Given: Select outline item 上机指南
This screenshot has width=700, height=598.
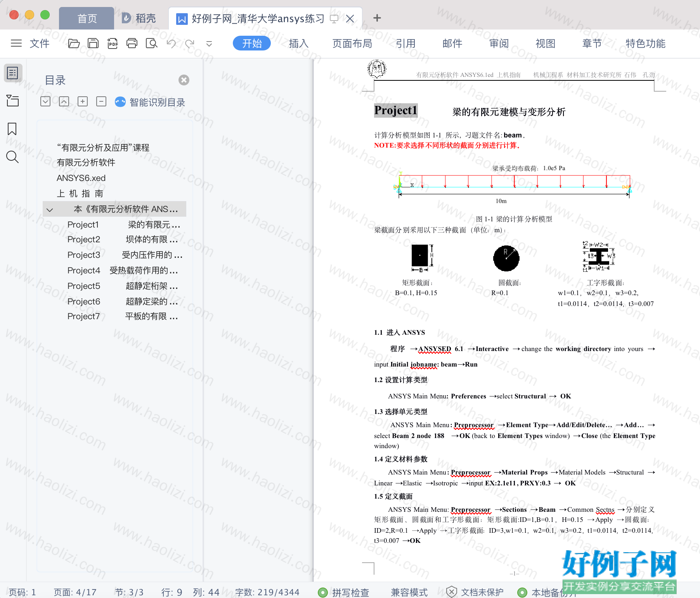Looking at the screenshot, I should click(80, 193).
